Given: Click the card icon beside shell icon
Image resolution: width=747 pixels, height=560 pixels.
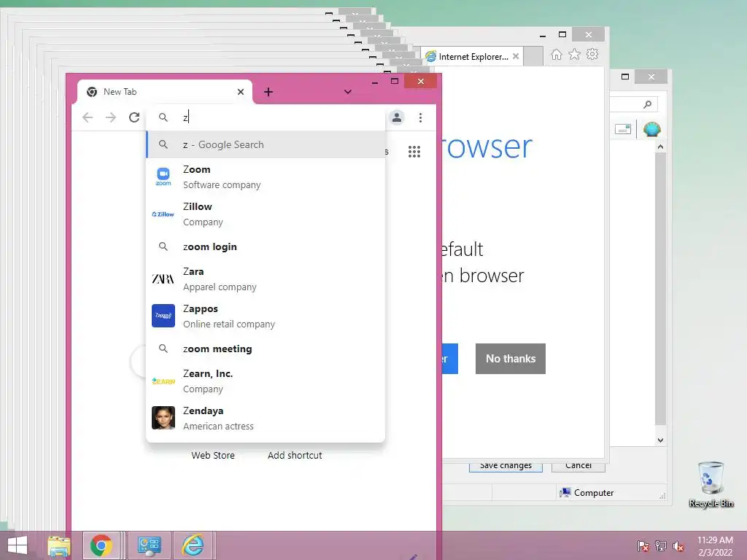Looking at the screenshot, I should [623, 129].
